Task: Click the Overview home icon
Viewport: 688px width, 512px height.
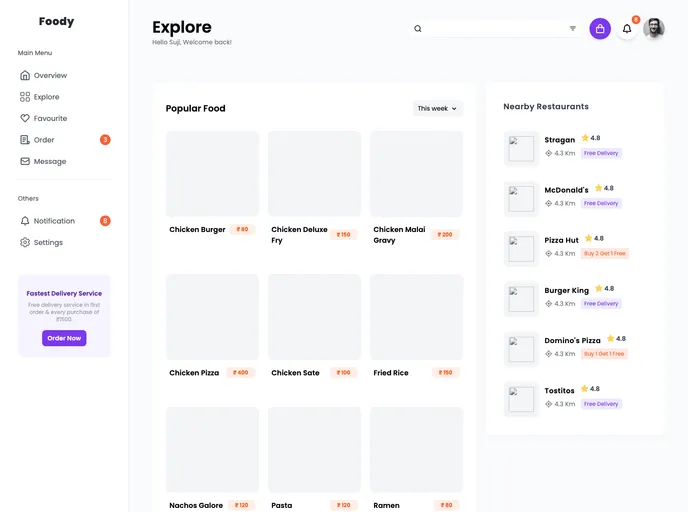Action: 25,75
